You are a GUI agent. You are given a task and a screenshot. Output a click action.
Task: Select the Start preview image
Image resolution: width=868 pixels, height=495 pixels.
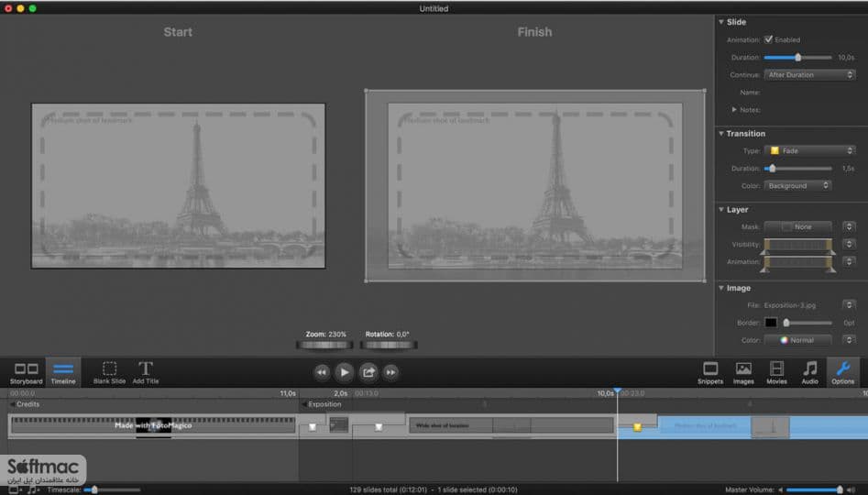(x=178, y=185)
